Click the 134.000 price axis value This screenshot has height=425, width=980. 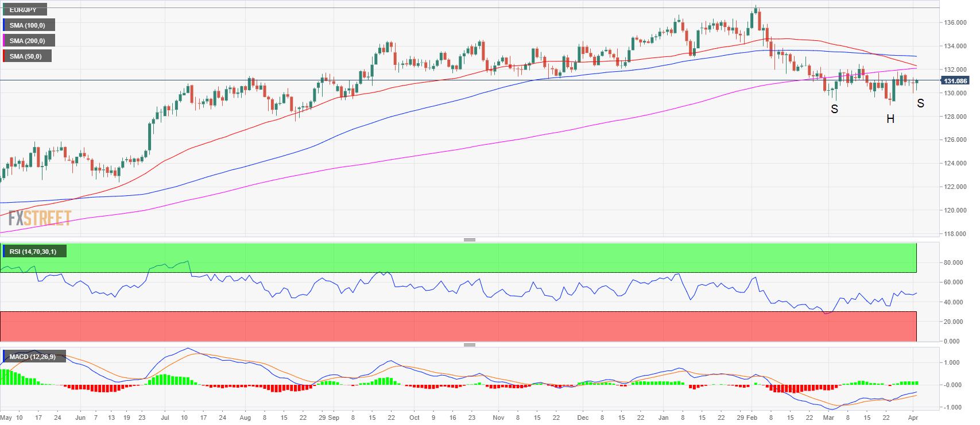(x=955, y=46)
